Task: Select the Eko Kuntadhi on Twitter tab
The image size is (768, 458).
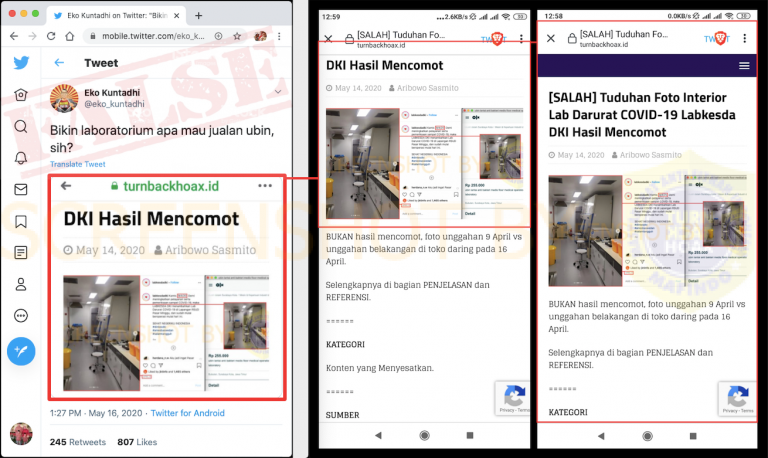Action: (114, 16)
